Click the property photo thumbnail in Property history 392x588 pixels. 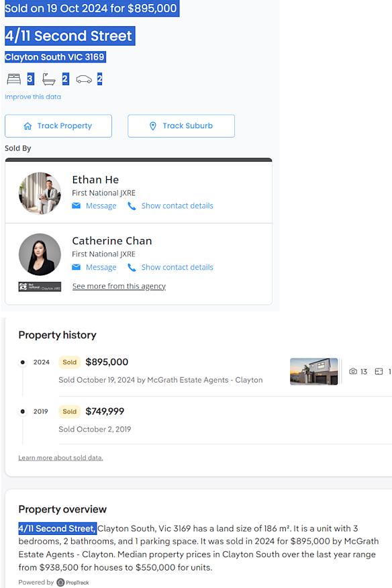coord(314,371)
